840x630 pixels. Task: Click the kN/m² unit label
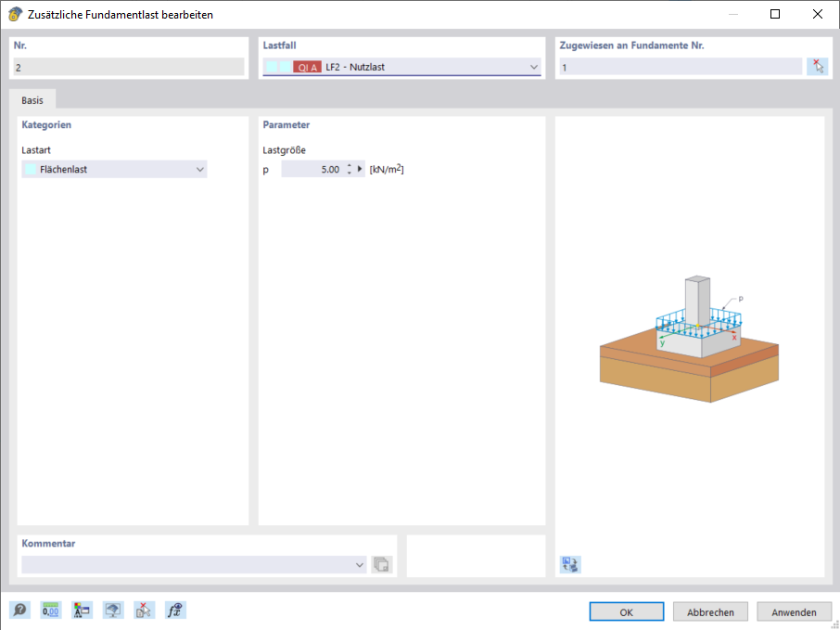(x=387, y=169)
